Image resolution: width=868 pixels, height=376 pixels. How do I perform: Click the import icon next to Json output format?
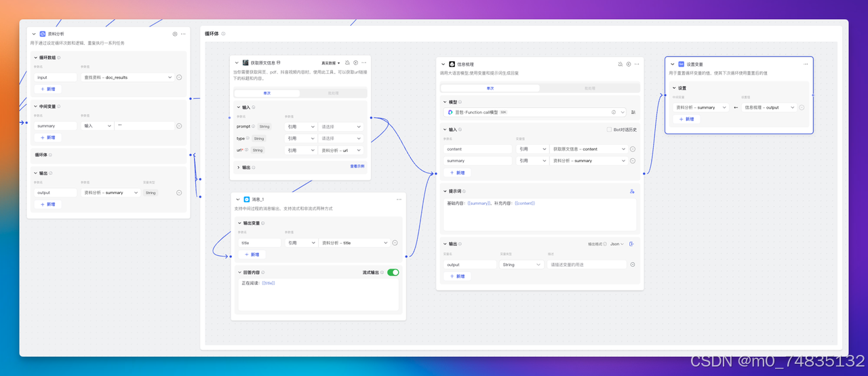632,244
